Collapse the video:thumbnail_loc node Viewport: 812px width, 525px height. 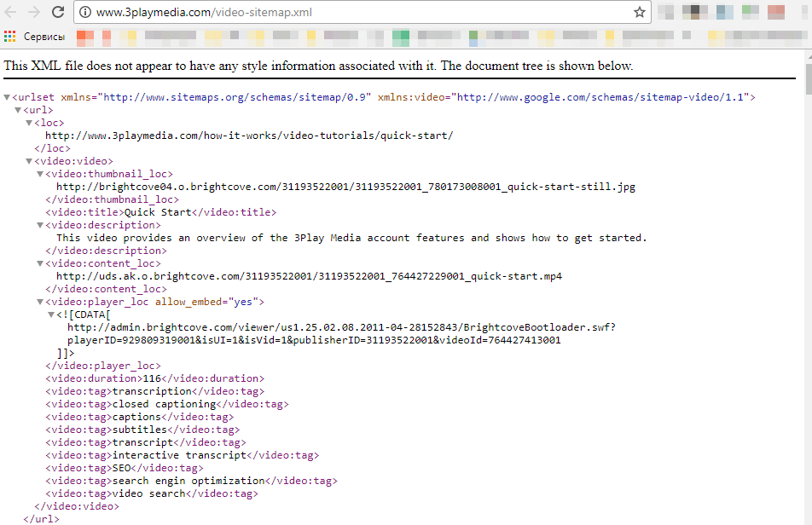click(40, 175)
